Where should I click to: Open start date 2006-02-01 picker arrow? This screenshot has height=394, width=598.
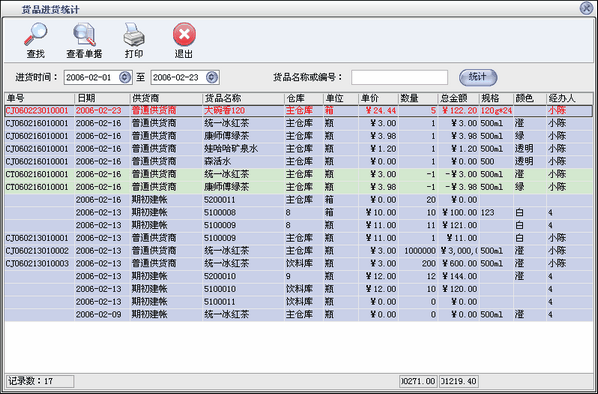pyautogui.click(x=125, y=77)
